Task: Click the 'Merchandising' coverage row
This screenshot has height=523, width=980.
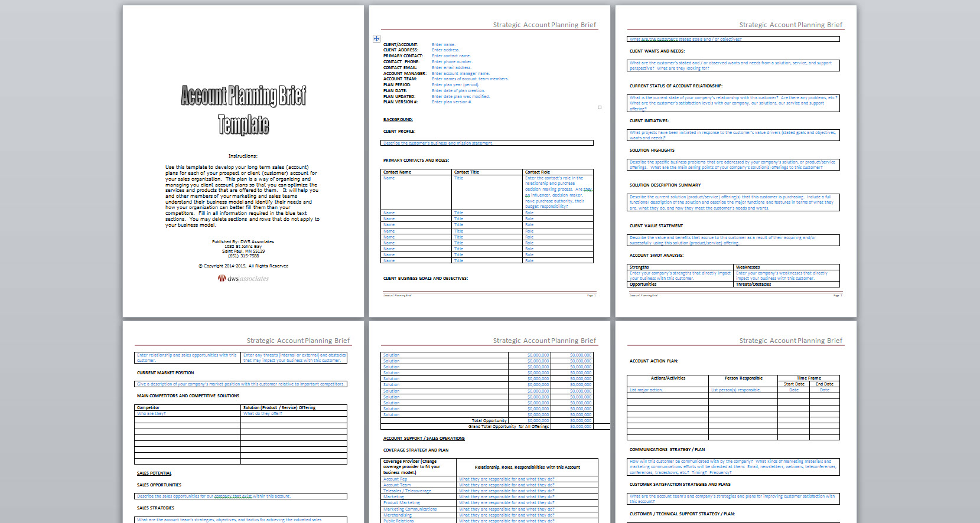Action: point(398,515)
